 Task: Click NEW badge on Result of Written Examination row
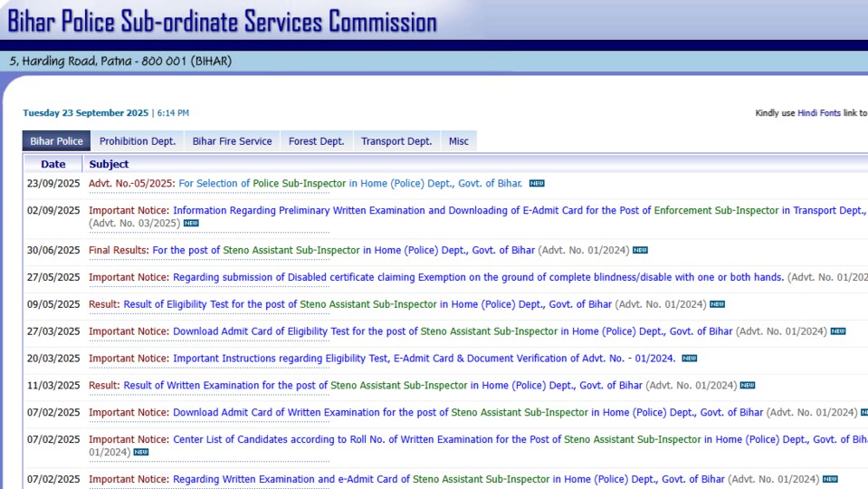tap(748, 386)
